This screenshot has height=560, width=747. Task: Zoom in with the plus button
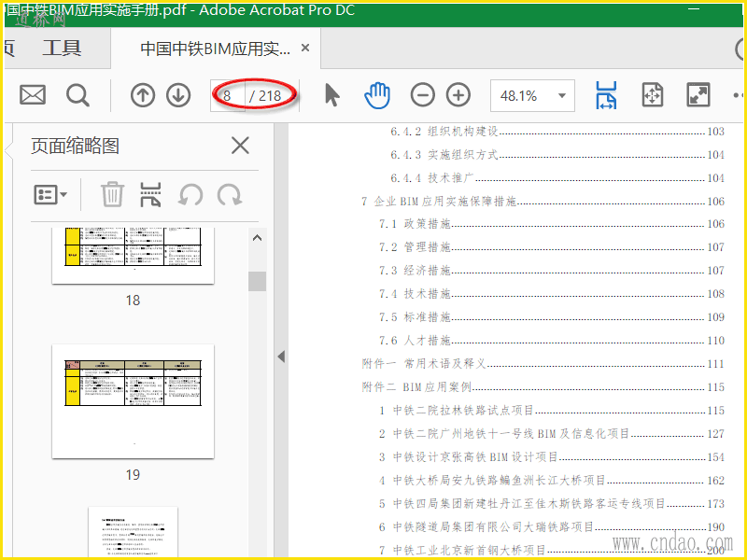click(458, 95)
